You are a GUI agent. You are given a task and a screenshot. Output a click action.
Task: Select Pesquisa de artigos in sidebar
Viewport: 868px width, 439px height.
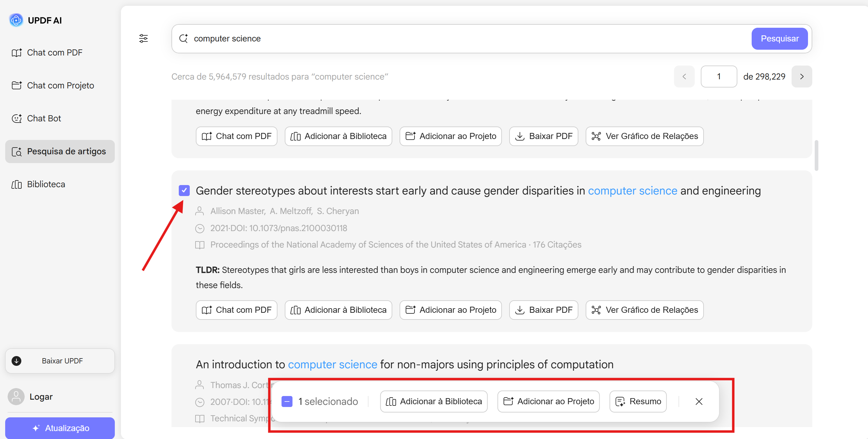60,152
